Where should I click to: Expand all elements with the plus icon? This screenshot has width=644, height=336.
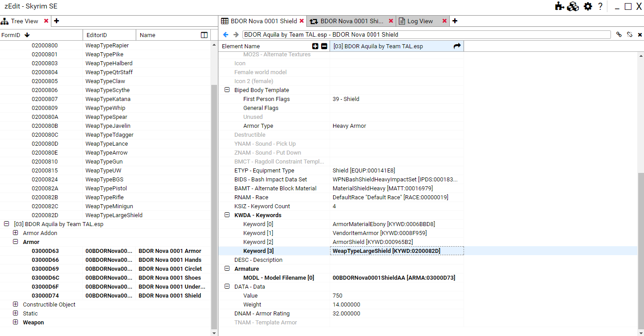tap(315, 46)
